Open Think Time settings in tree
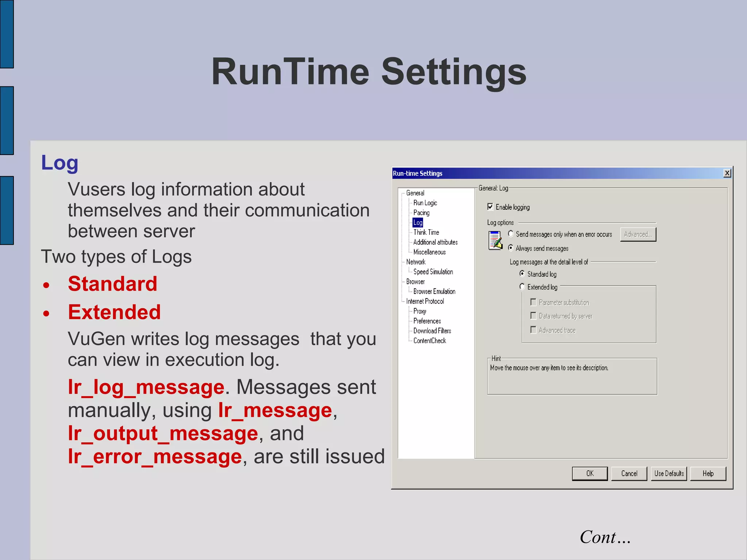 (x=426, y=232)
